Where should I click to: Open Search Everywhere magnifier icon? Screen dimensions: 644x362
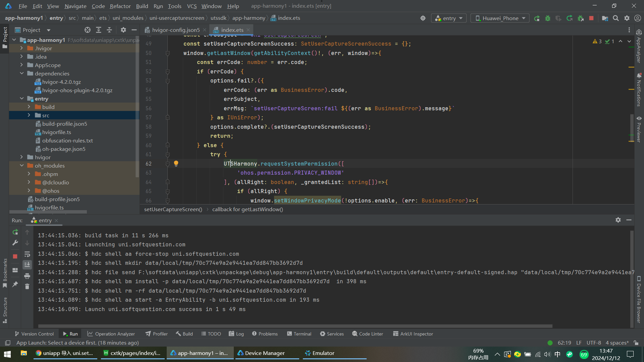point(616,18)
